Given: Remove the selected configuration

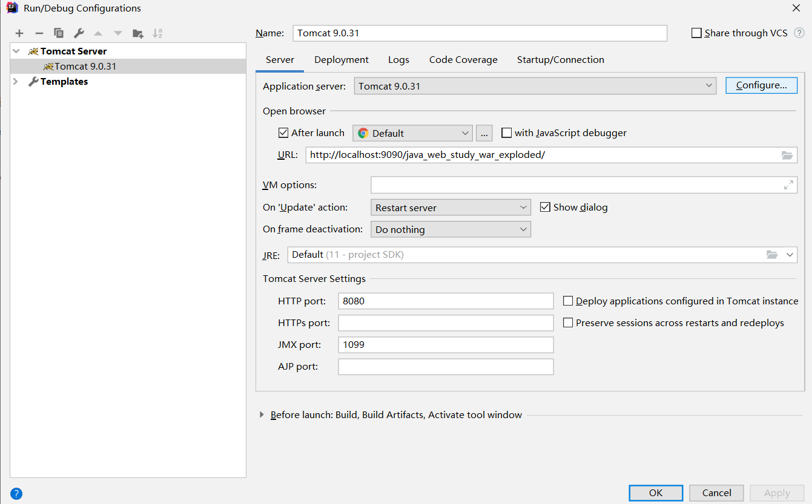Looking at the screenshot, I should pos(38,33).
